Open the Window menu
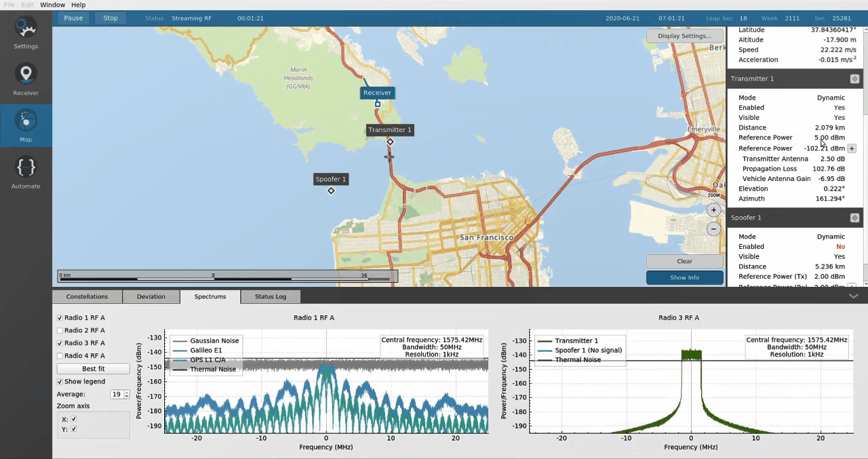868x459 pixels. coord(52,5)
